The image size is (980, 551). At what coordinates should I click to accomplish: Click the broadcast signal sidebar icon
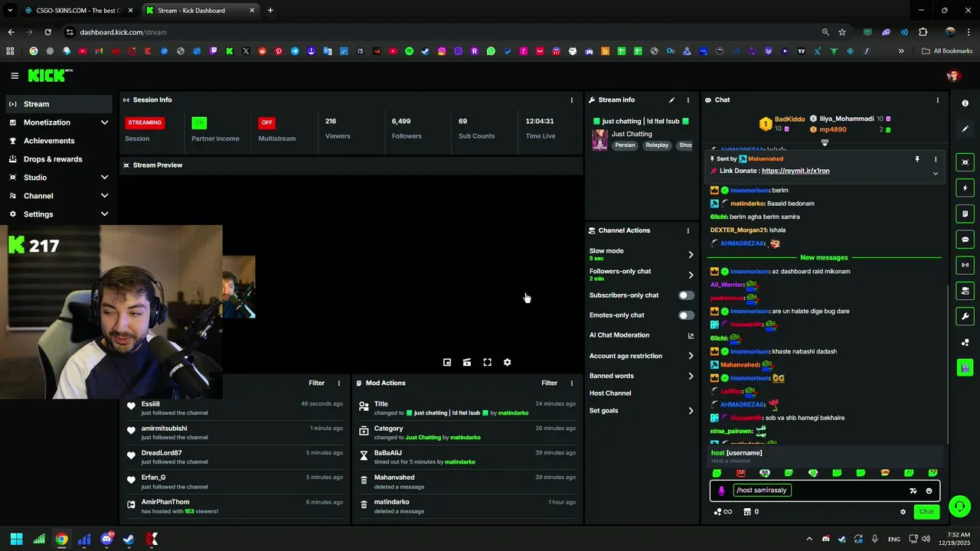[965, 265]
